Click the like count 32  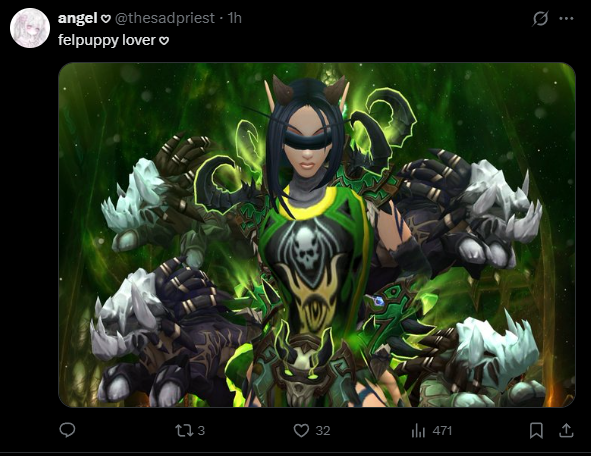[323, 430]
